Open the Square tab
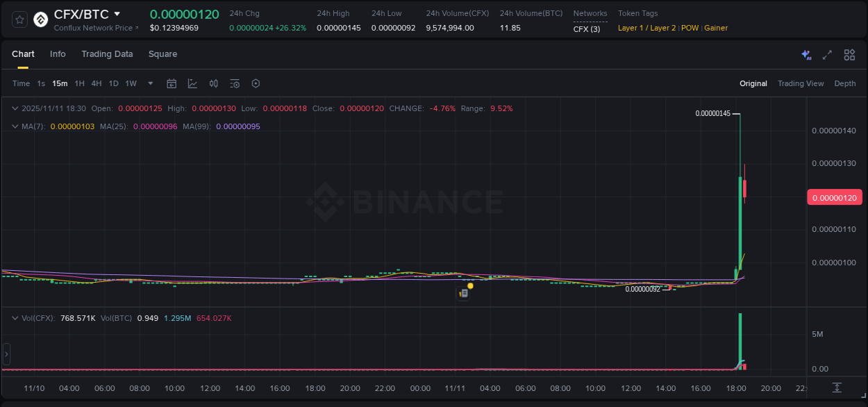Viewport: 868px width, 407px height. 162,54
